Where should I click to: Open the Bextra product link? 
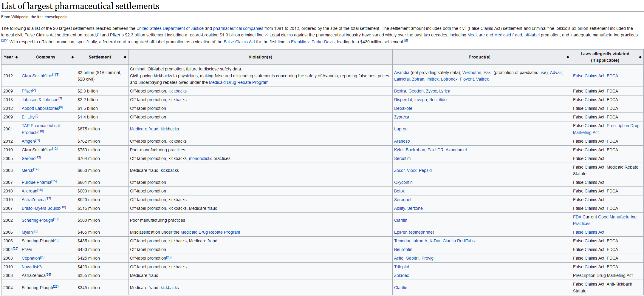pos(400,91)
